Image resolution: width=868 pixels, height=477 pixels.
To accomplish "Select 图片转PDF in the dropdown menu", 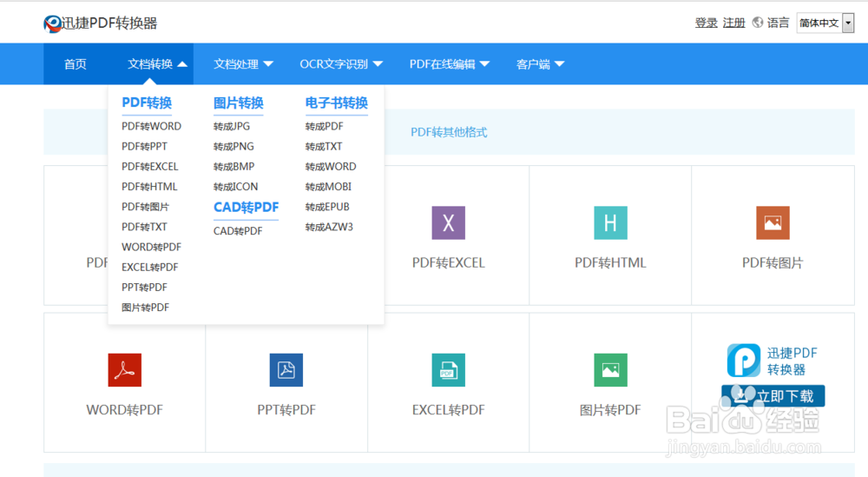I will click(x=145, y=308).
